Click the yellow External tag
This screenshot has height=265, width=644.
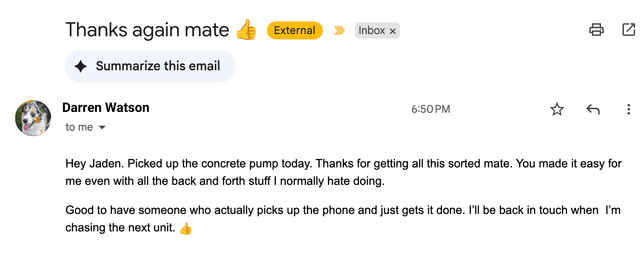coord(295,30)
